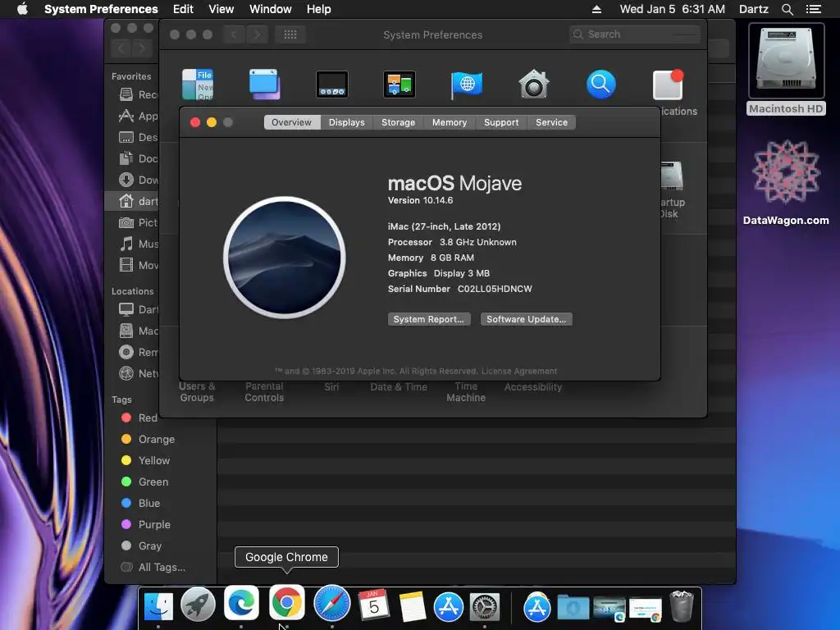Screen dimensions: 840x630
Task: Open Mission Control preferences icon
Action: click(399, 84)
